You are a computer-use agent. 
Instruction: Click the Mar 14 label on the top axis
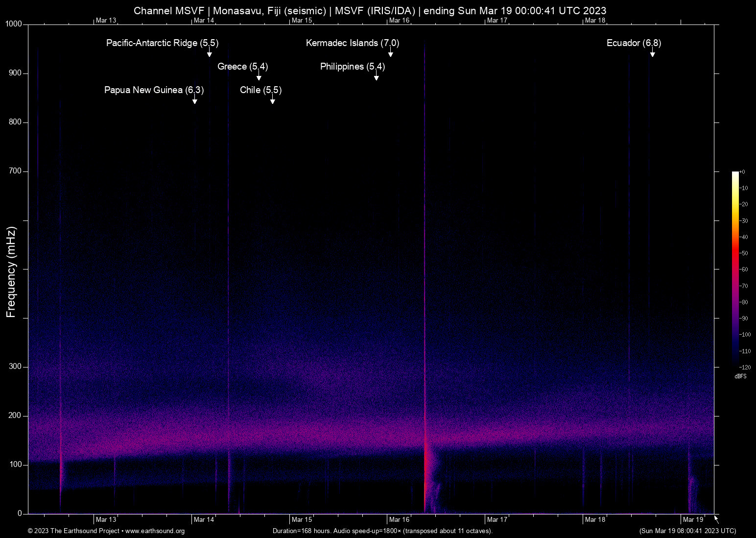coord(204,20)
